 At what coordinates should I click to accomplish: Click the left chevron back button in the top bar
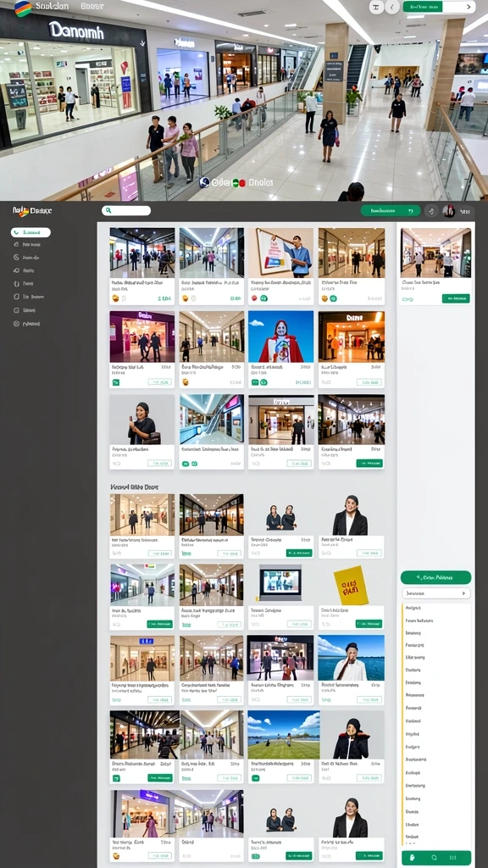[392, 7]
